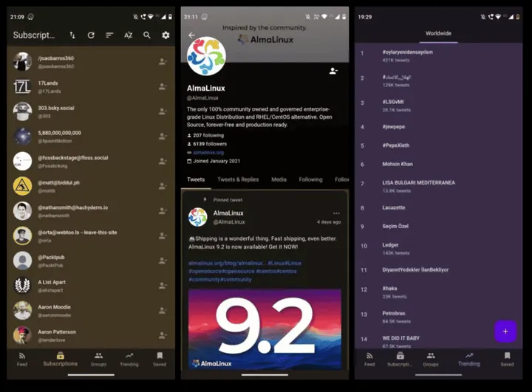Open settings gear in Subscriptions toolbar
The image size is (532, 392).
[x=166, y=35]
